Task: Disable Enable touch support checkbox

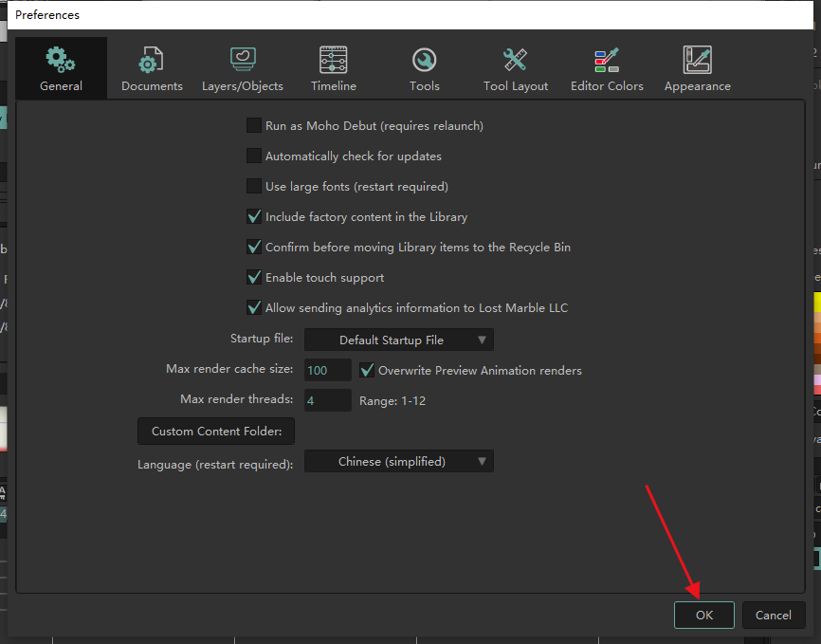Action: [254, 278]
